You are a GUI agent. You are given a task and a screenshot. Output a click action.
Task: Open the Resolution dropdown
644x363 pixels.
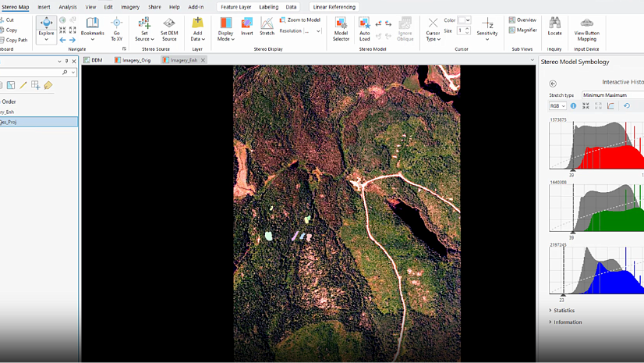pos(318,30)
